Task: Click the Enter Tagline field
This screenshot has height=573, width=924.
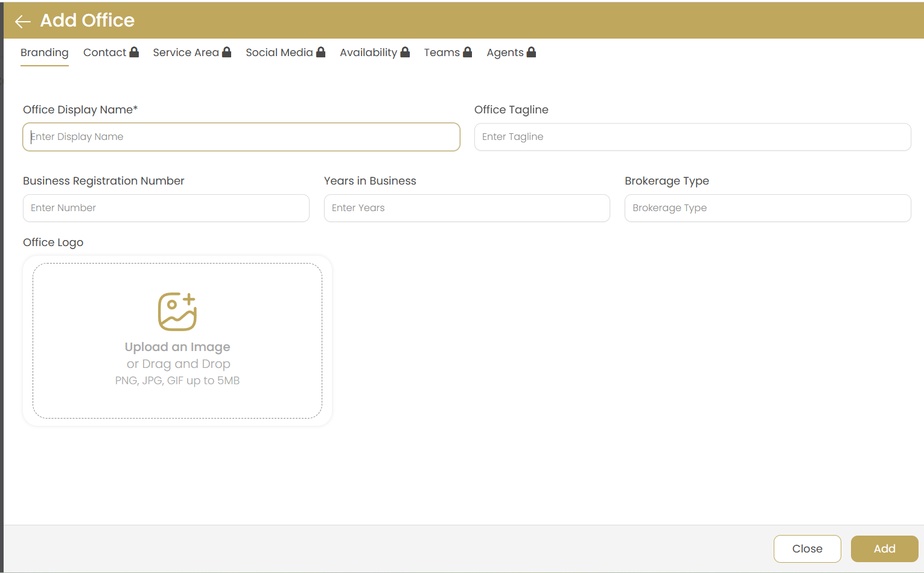Action: coord(692,137)
